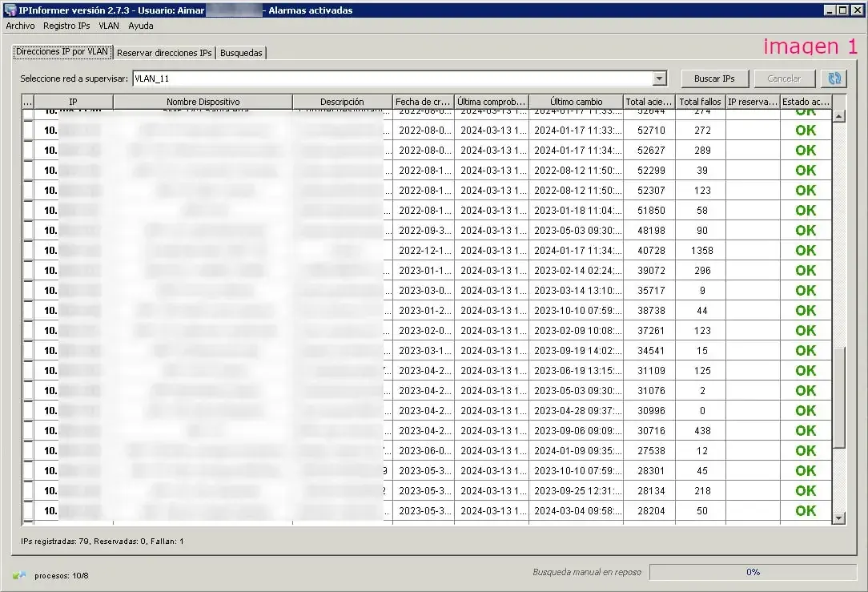
Task: Open the network selection dropdown showing VLAN_11
Action: (x=660, y=78)
